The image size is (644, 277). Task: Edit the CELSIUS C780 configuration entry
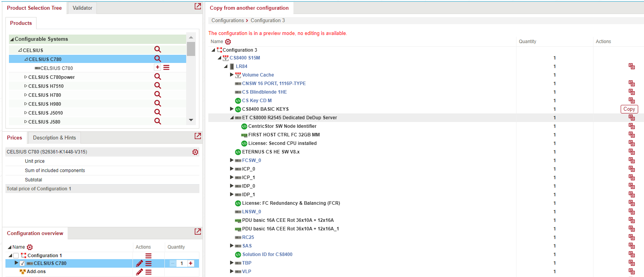(140, 263)
